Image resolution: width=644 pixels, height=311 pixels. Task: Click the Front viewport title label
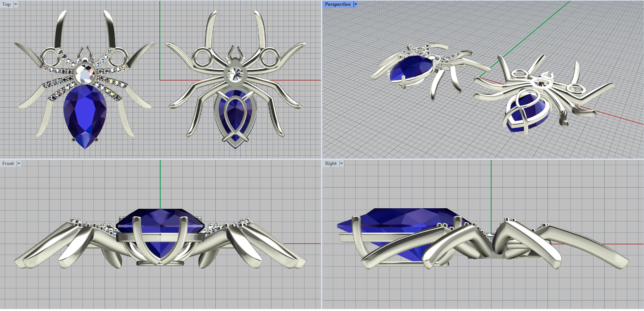coord(8,164)
